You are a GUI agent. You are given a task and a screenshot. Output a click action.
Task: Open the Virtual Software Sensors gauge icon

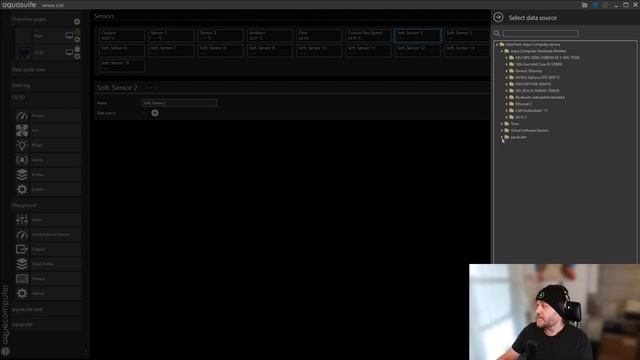pos(22,235)
